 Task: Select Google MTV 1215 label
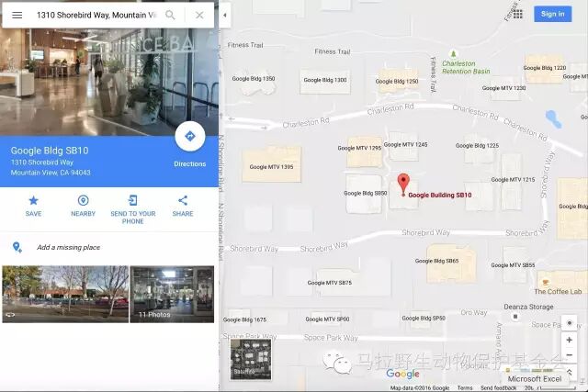click(513, 180)
